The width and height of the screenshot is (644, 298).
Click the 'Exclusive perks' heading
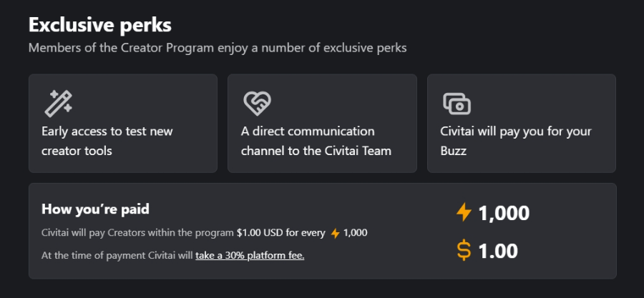click(100, 26)
